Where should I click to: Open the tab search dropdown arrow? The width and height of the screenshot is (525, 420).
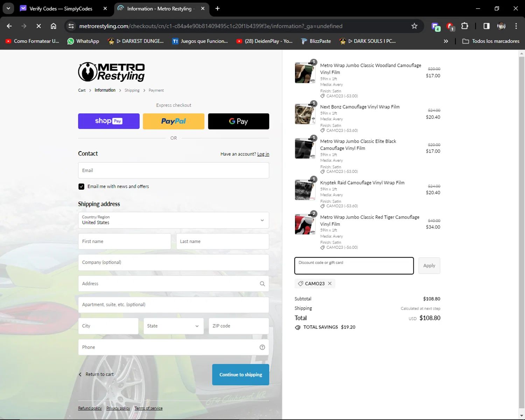(x=8, y=8)
